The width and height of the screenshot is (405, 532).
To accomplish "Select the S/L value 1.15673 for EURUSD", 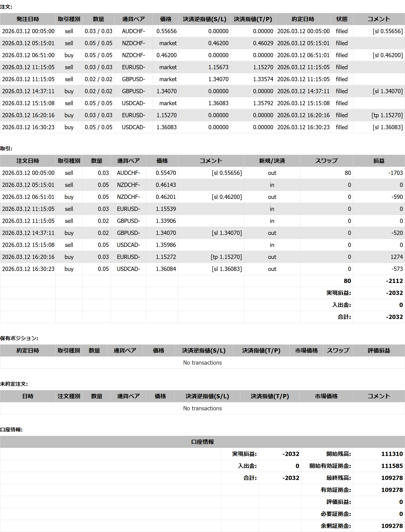I will pyautogui.click(x=218, y=67).
